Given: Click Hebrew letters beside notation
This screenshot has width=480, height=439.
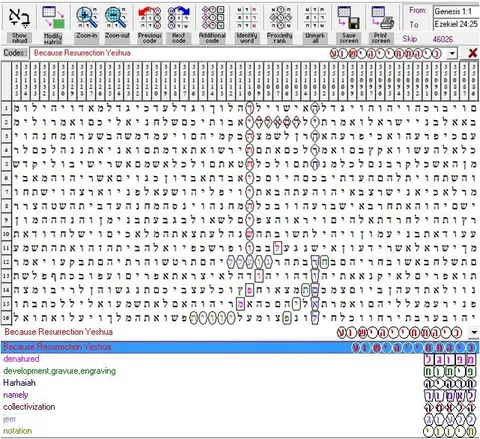Looking at the screenshot, I should tap(451, 431).
